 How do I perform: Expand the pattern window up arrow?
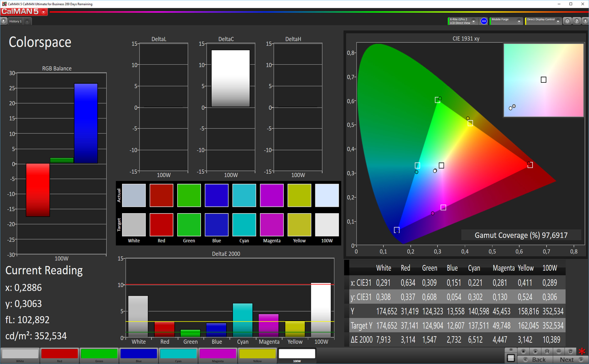coord(511,350)
